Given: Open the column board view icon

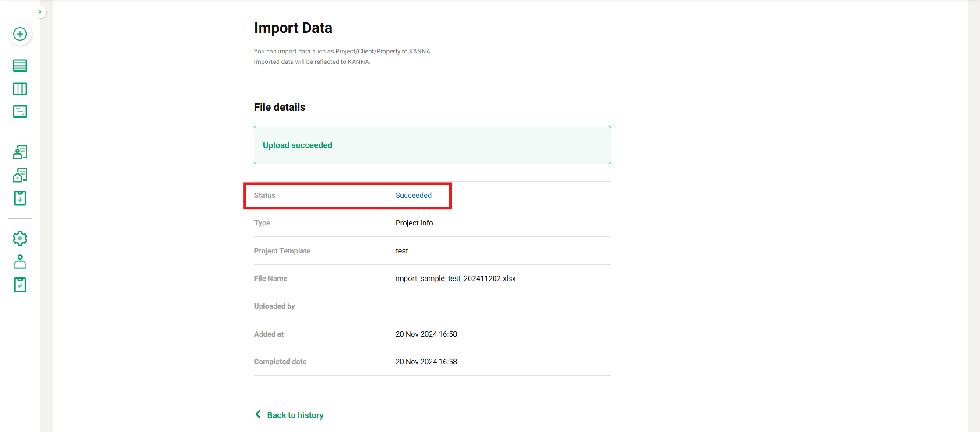Looking at the screenshot, I should coord(20,89).
